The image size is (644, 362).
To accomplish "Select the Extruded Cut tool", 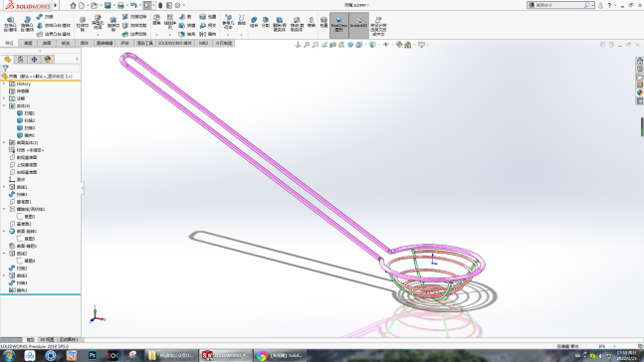I will [83, 24].
